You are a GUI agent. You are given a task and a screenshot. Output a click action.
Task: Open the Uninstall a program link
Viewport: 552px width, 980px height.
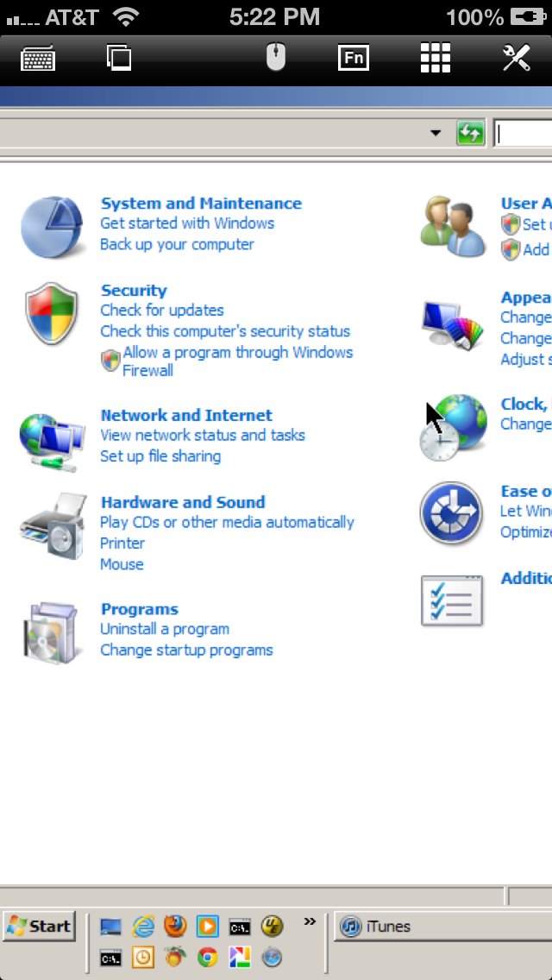click(165, 629)
